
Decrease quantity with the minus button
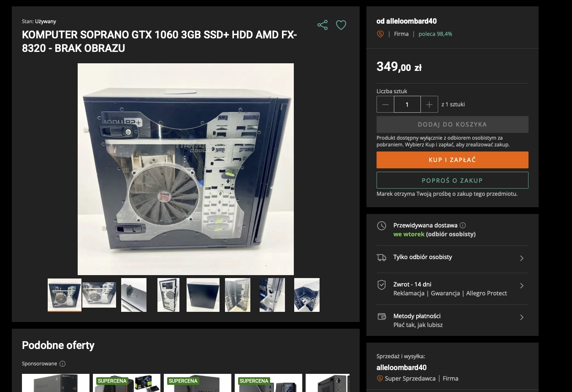pyautogui.click(x=385, y=104)
